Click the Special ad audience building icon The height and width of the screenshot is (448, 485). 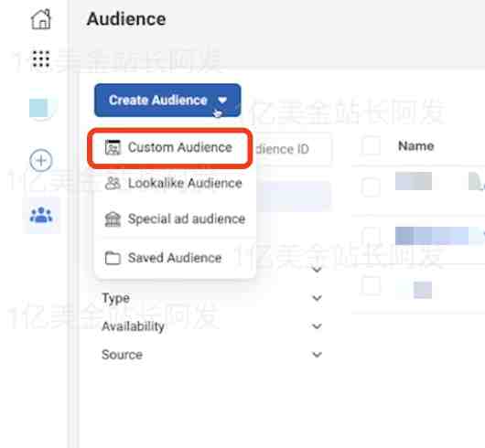coord(113,219)
